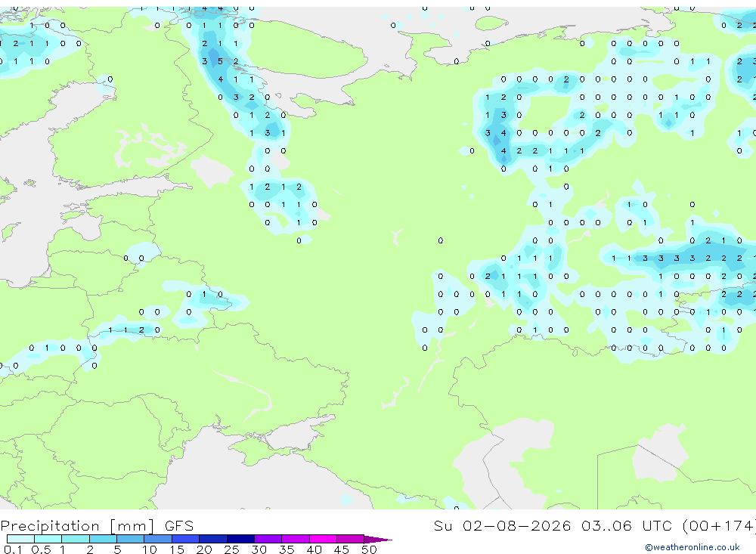The height and width of the screenshot is (554, 756).
Task: Click legend label '15'
Action: pos(177,549)
